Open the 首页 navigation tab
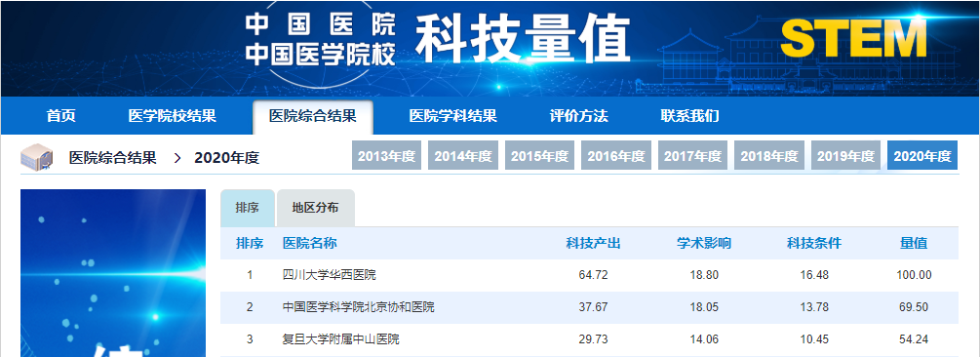This screenshot has height=357, width=980. point(61,116)
